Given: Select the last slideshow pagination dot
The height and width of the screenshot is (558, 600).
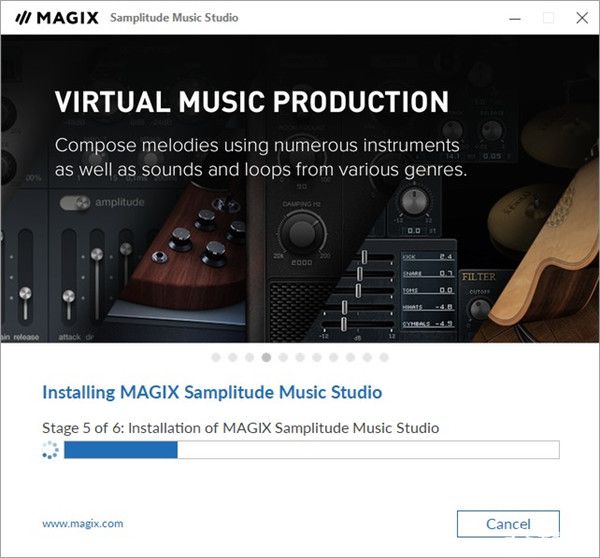Looking at the screenshot, I should coord(384,357).
